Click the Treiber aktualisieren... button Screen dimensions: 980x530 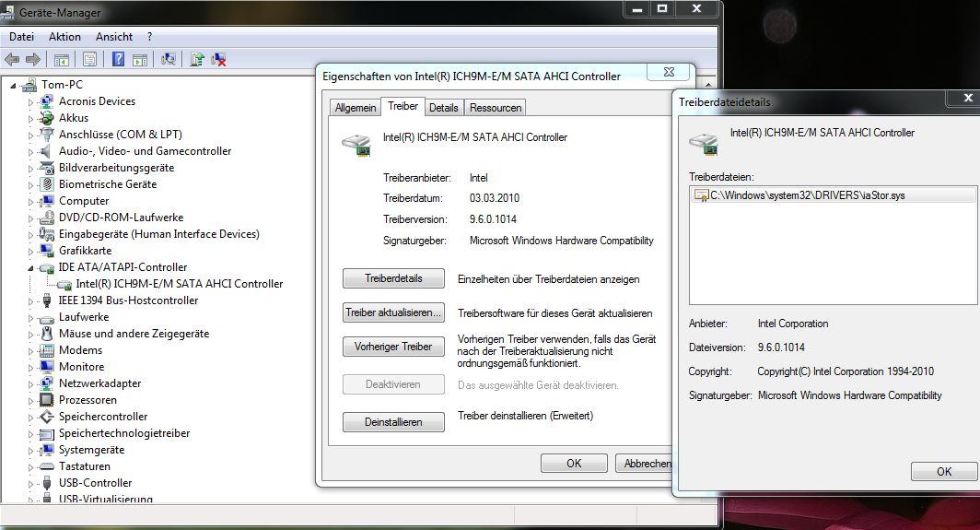point(394,312)
